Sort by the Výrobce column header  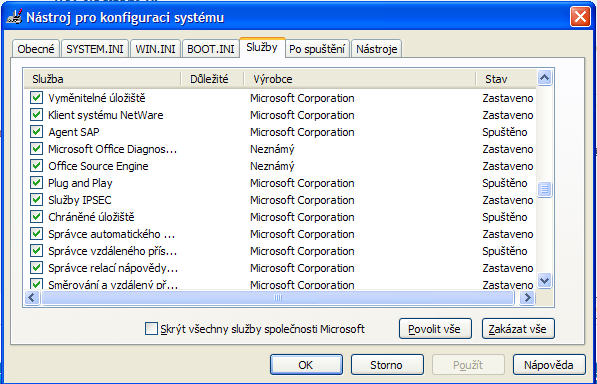(360, 79)
